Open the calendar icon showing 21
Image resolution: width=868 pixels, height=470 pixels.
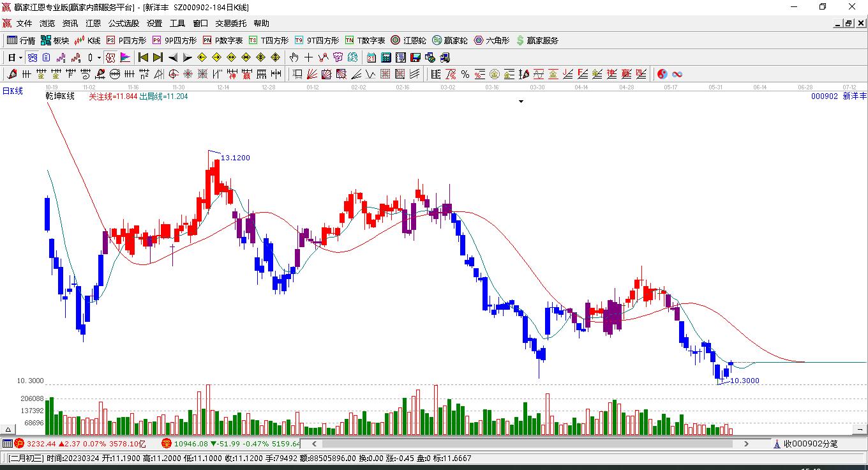(371, 57)
